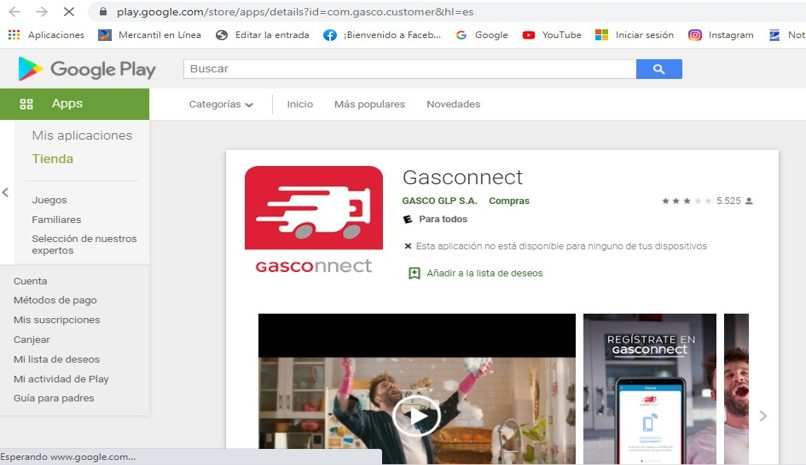806x465 pixels.
Task: Open the Inicio tab
Action: 300,104
